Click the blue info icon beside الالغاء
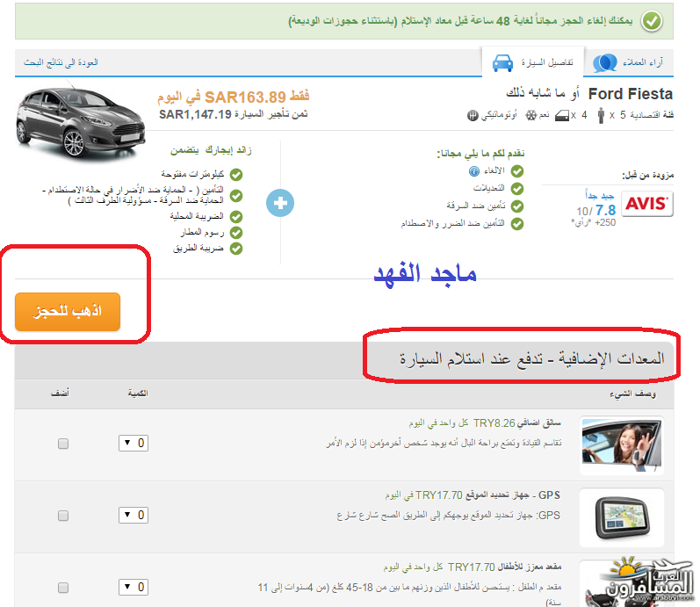Screen dimensions: 700x607 coord(474,171)
